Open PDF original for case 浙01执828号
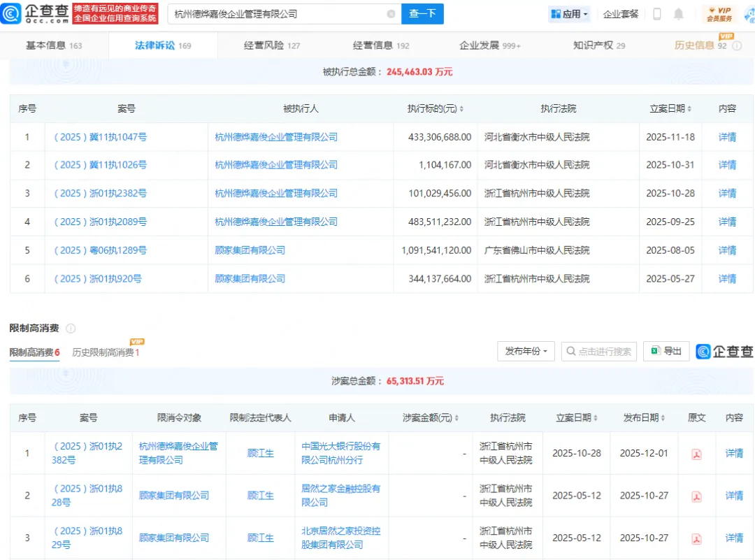Image resolution: width=755 pixels, height=560 pixels. 696,496
